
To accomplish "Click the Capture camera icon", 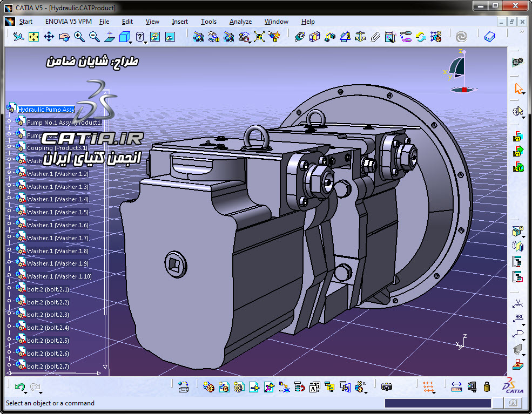I will (x=387, y=386).
